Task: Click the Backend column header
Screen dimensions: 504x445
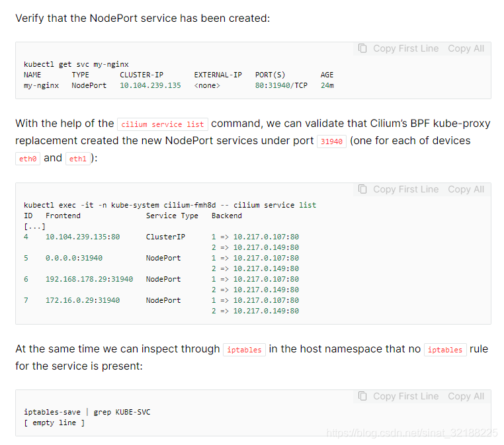Action: (x=227, y=216)
